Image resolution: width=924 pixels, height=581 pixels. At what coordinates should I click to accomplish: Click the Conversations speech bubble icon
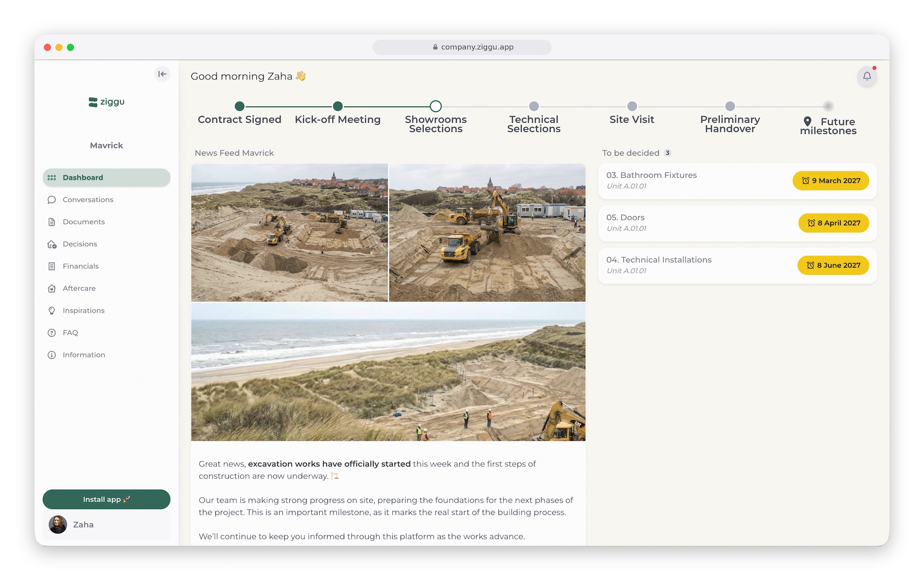(52, 200)
